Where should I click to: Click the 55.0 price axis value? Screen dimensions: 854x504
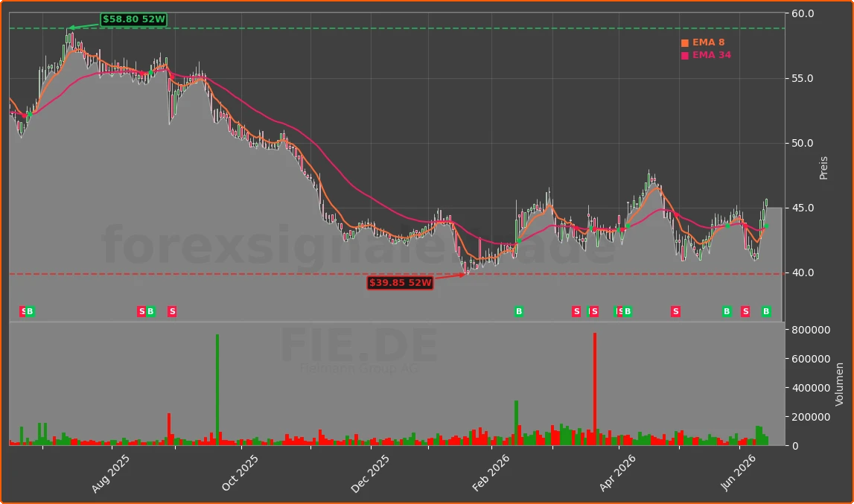click(803, 78)
